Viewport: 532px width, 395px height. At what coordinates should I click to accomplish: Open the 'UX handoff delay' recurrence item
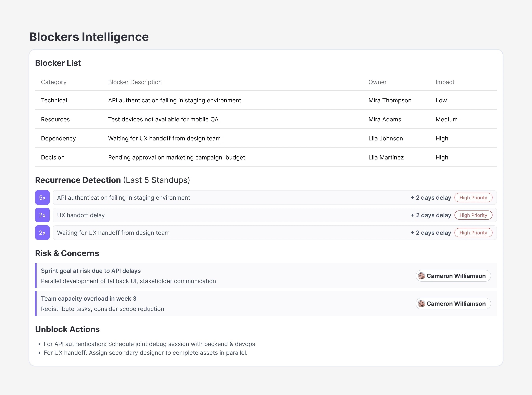point(275,215)
